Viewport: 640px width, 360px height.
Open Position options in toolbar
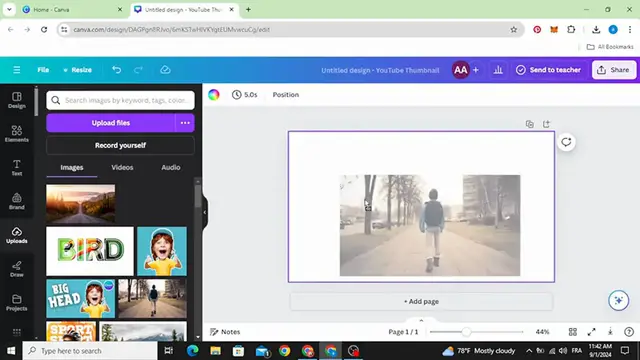[x=286, y=95]
